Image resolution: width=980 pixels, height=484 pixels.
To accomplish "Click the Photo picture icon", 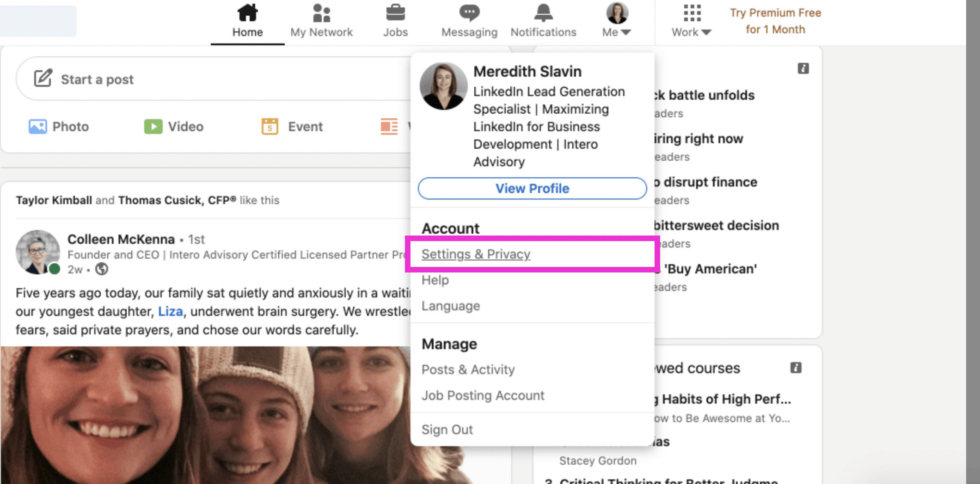I will pyautogui.click(x=37, y=126).
